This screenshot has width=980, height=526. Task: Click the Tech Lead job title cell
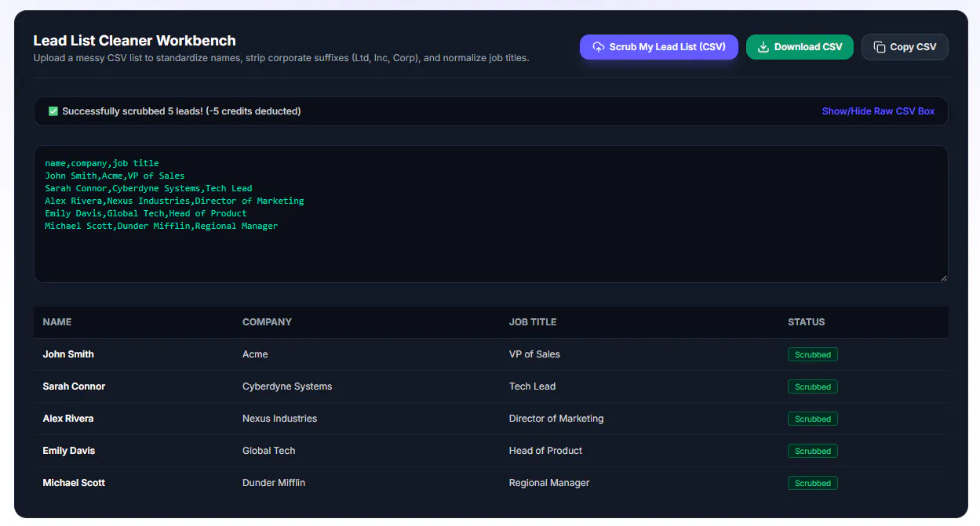pos(532,386)
